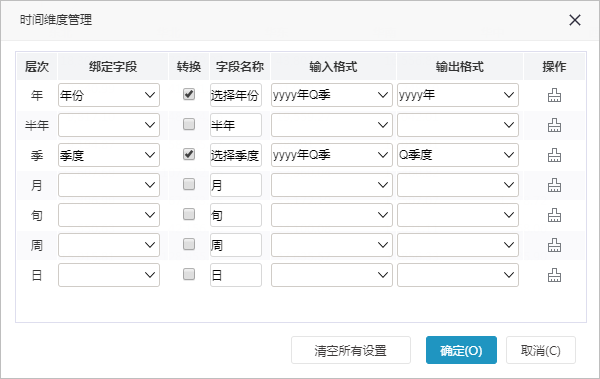Screen dimensions: 600x379
Task: Click the 输入格式 column header
Action: [x=333, y=67]
